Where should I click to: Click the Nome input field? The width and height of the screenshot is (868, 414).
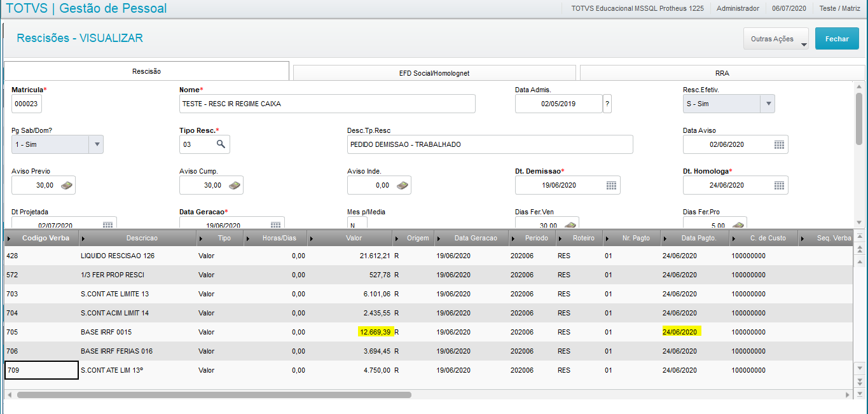(x=327, y=104)
